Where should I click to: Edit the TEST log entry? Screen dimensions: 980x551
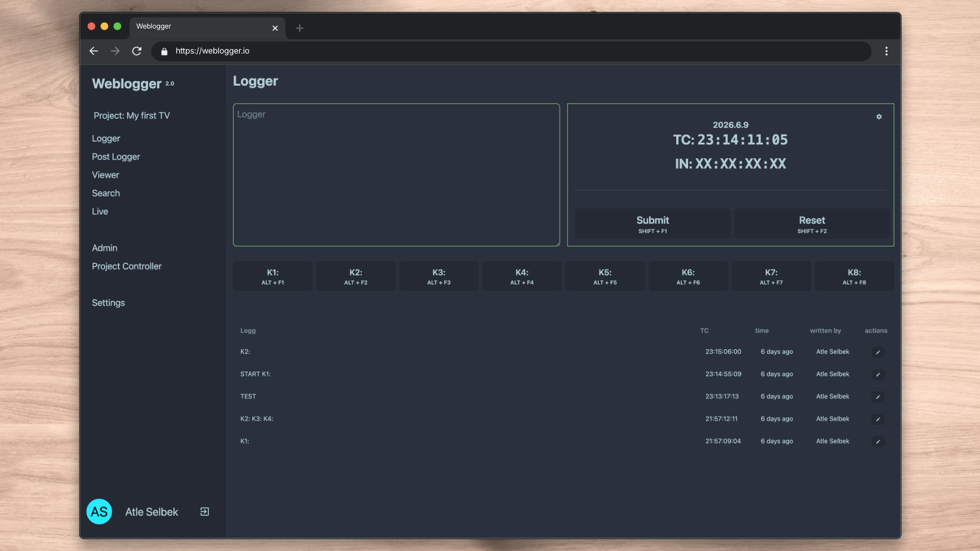(878, 397)
